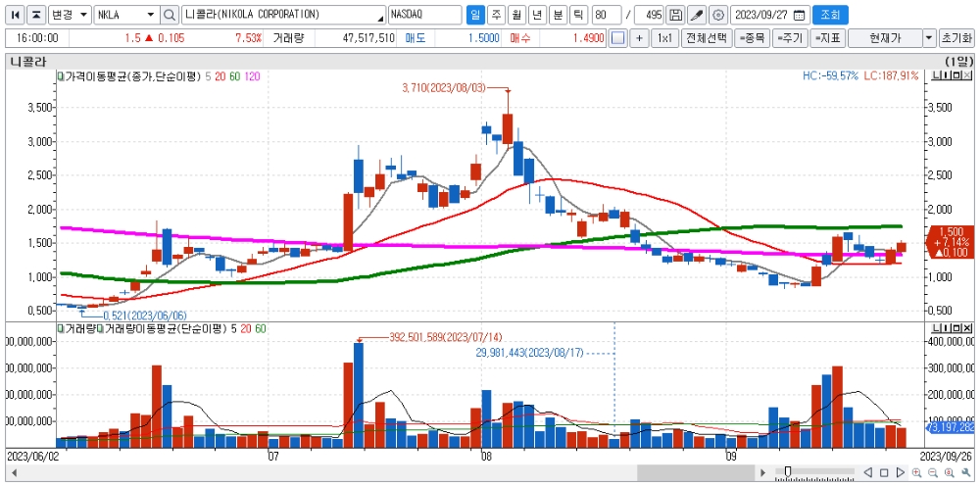This screenshot has width=980, height=487.
Task: Click the red 20 price moving-average label
Action: point(220,76)
